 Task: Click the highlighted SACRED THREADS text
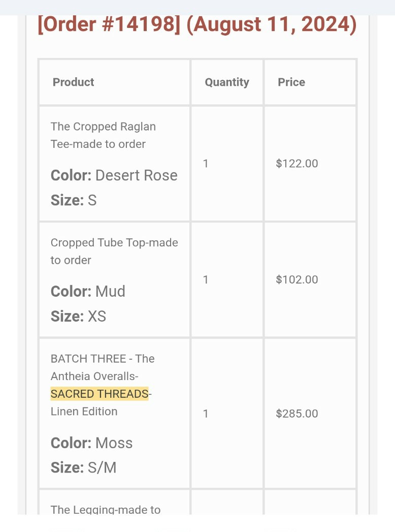[x=100, y=394]
